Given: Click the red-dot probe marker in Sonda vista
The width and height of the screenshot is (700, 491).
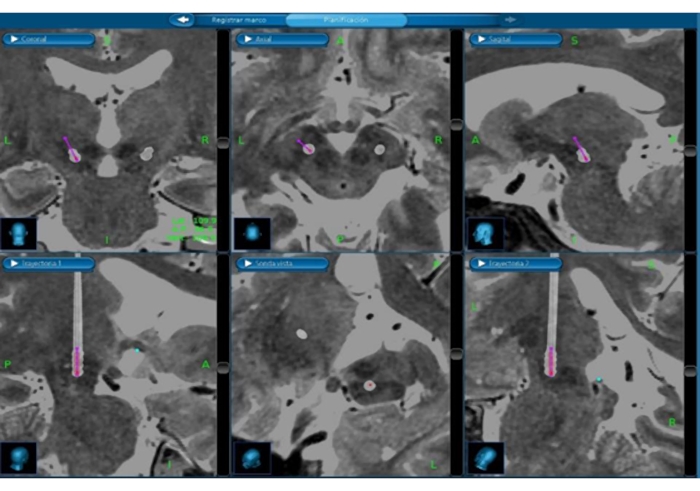Looking at the screenshot, I should coord(369,385).
